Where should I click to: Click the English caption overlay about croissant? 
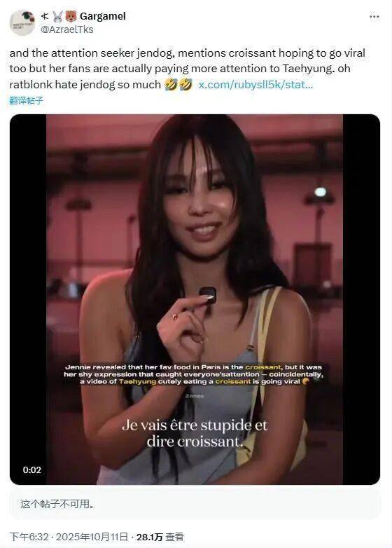[x=193, y=374]
